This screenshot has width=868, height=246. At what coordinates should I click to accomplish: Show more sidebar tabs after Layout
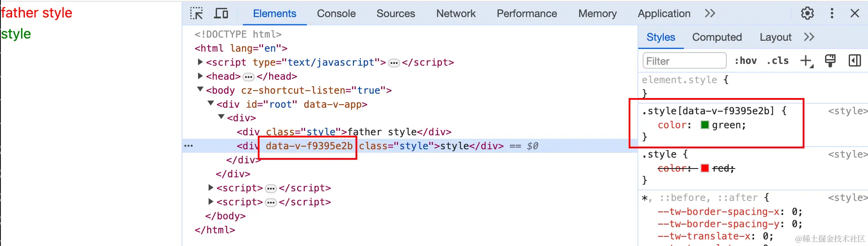(x=809, y=37)
